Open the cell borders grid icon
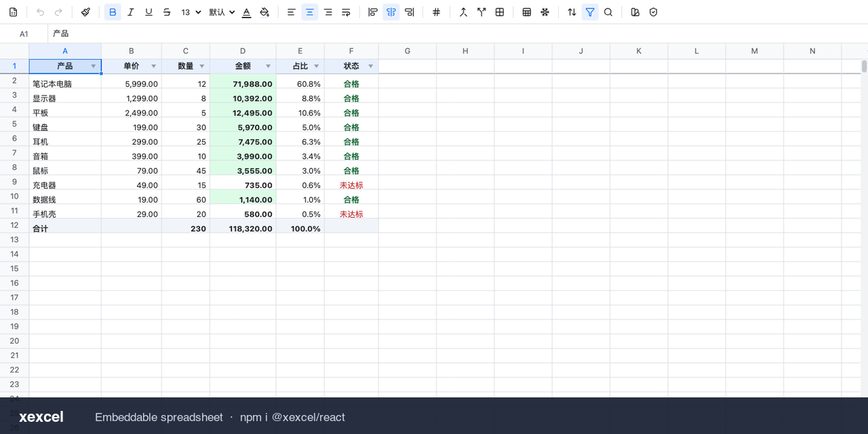 pos(500,12)
